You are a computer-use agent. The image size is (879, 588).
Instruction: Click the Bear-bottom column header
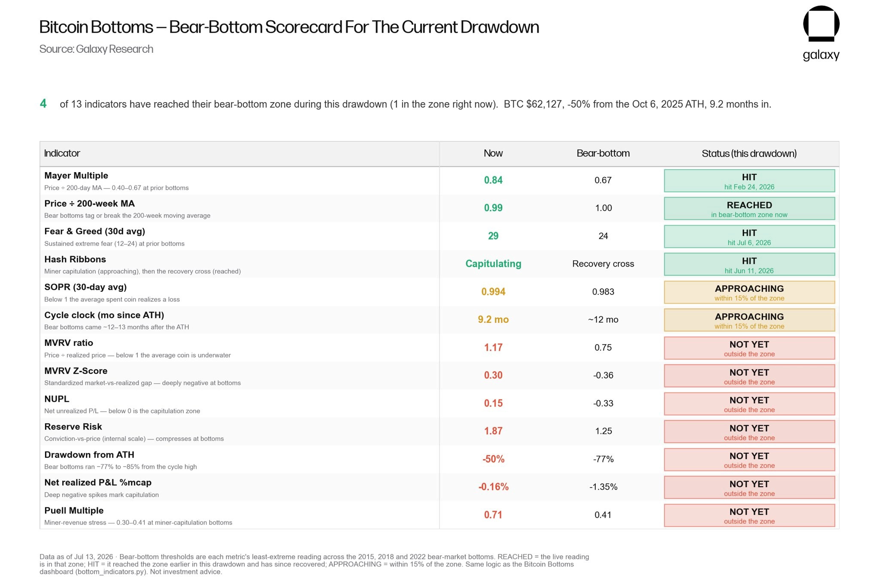pyautogui.click(x=603, y=153)
